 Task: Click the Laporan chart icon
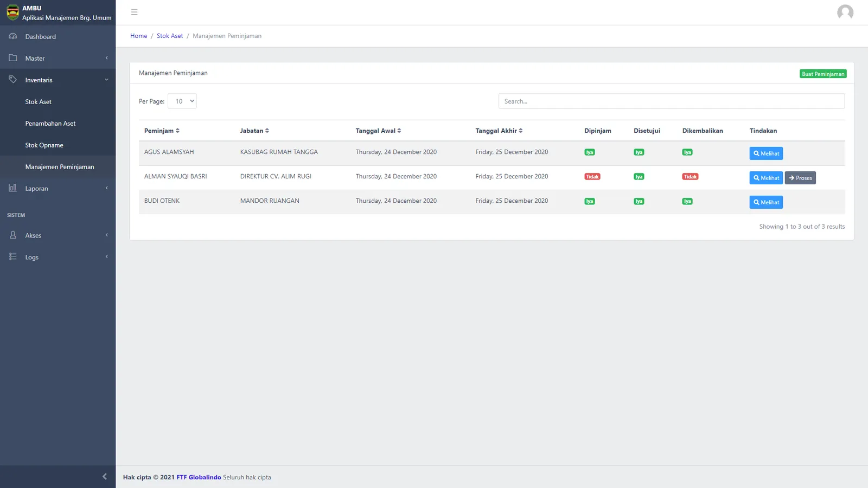(x=13, y=188)
